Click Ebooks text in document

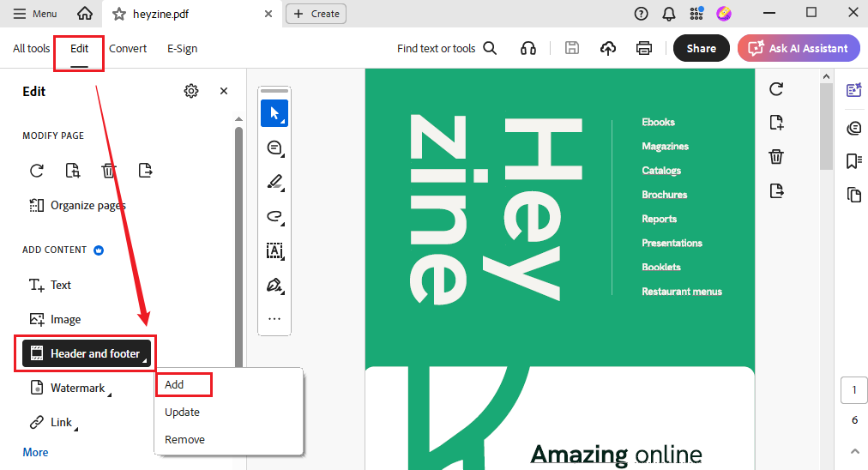pyautogui.click(x=658, y=122)
